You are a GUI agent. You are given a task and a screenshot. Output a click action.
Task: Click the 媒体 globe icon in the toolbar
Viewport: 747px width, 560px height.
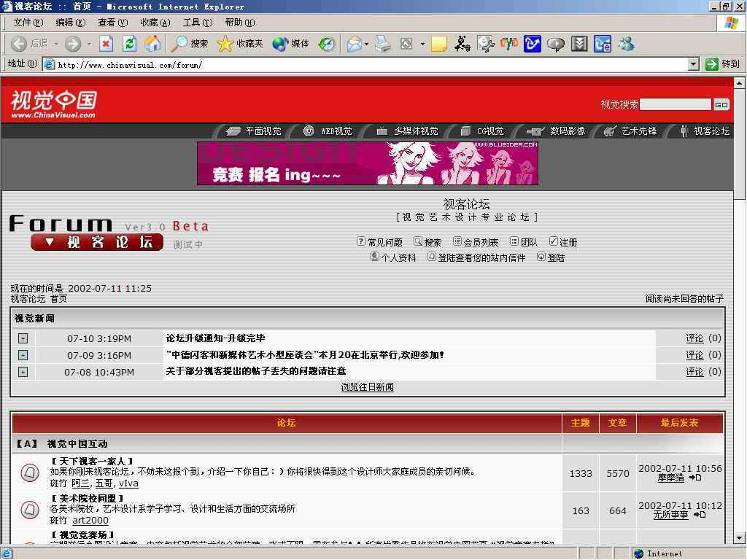(279, 44)
